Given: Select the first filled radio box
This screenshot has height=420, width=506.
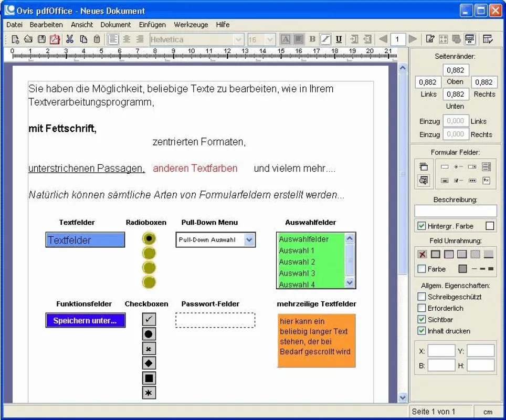Looking at the screenshot, I should tap(149, 239).
